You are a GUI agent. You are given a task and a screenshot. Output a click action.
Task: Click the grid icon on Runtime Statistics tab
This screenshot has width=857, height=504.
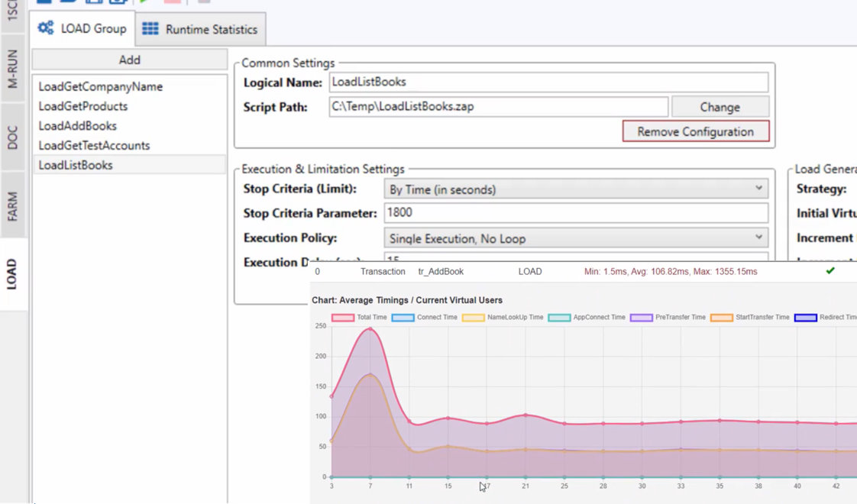pyautogui.click(x=150, y=29)
